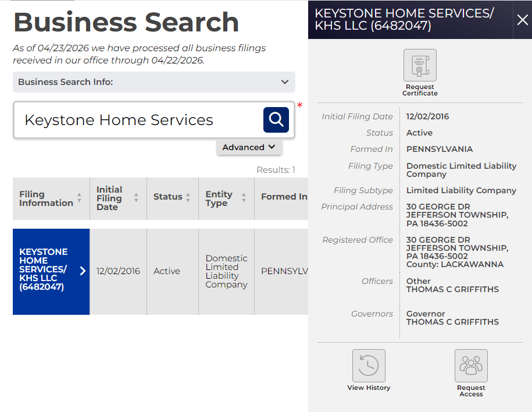
Task: Click the Filing Subtype Limited Liability Company value
Action: tap(461, 190)
